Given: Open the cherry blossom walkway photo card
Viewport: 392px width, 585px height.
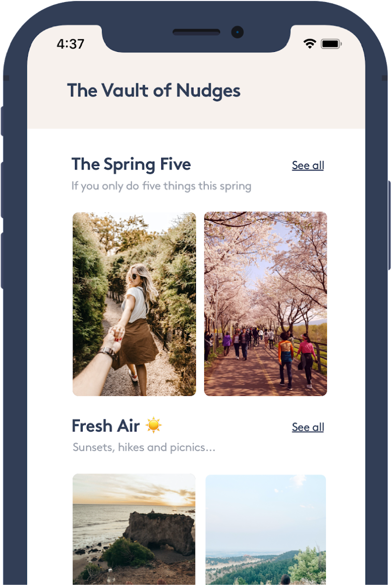Looking at the screenshot, I should coord(266,304).
